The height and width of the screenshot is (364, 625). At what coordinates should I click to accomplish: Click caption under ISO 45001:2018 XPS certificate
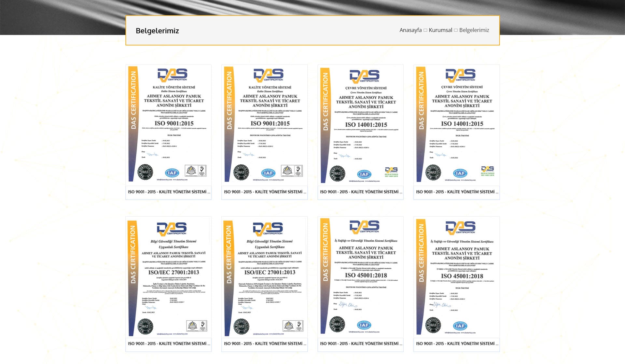pyautogui.click(x=361, y=343)
